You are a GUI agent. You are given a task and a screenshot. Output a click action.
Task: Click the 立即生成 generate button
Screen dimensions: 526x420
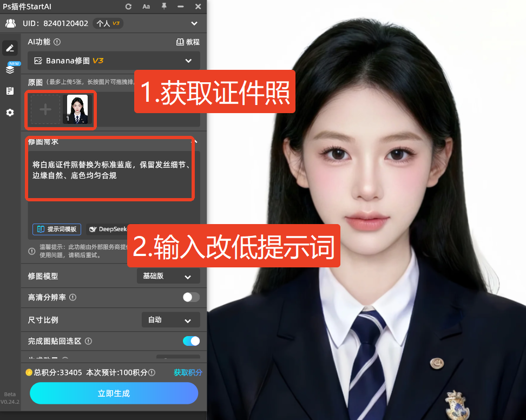pos(114,393)
